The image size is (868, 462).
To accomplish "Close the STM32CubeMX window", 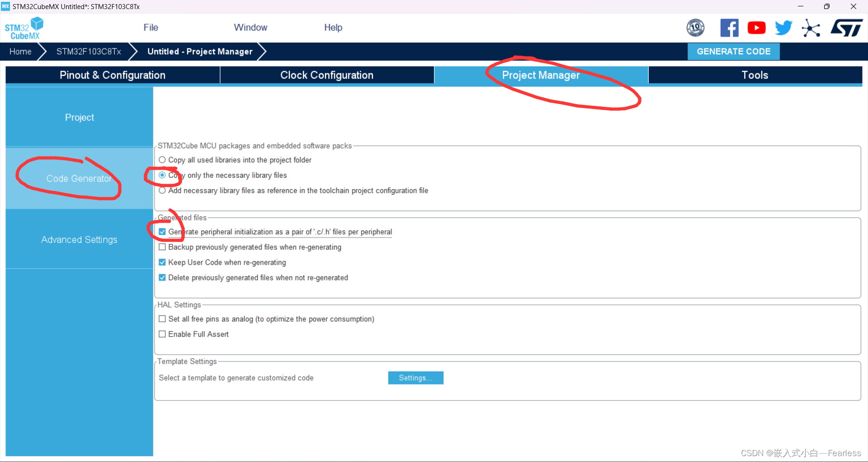I will [854, 6].
